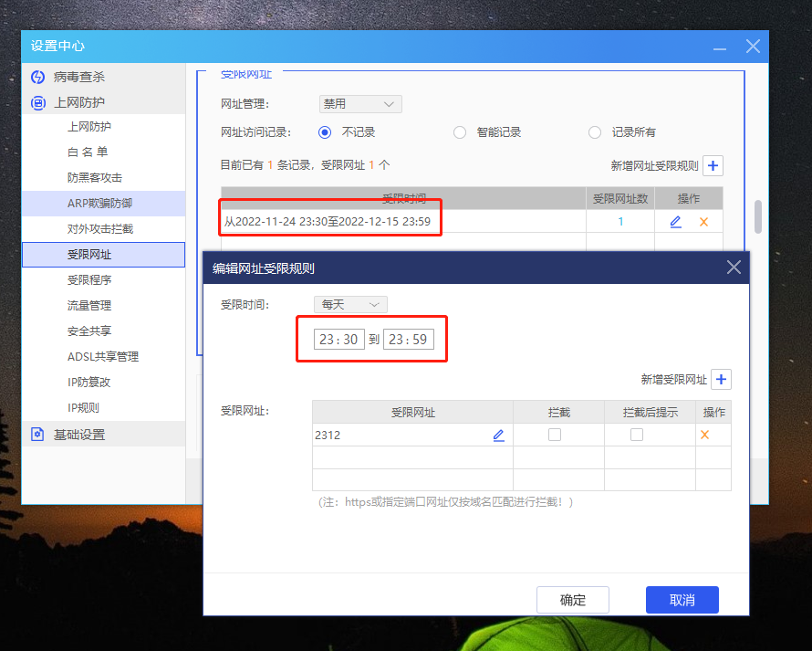This screenshot has width=812, height=651.
Task: Select the 不记录 radio option
Action: pyautogui.click(x=325, y=132)
